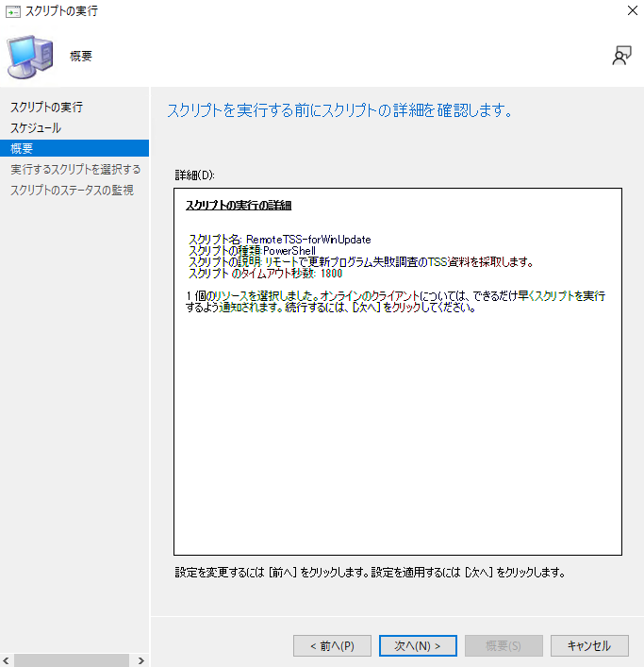
Task: Go to the スケジュール step in sidebar
Action: tap(36, 127)
